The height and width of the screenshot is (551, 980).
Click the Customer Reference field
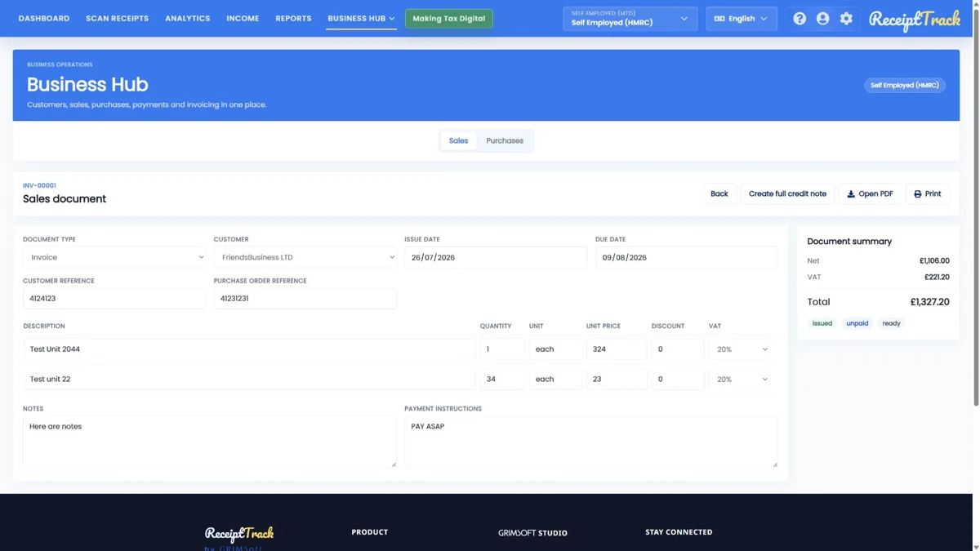point(114,299)
